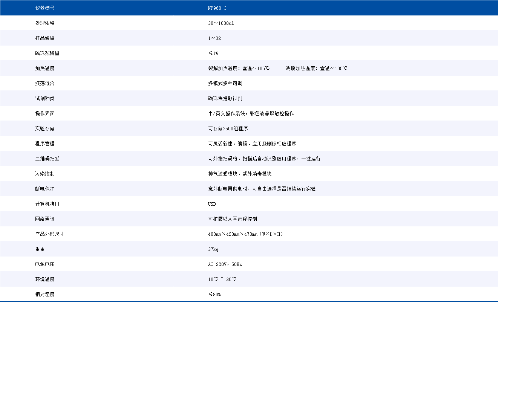Click the 程序管理 row label

pos(45,144)
